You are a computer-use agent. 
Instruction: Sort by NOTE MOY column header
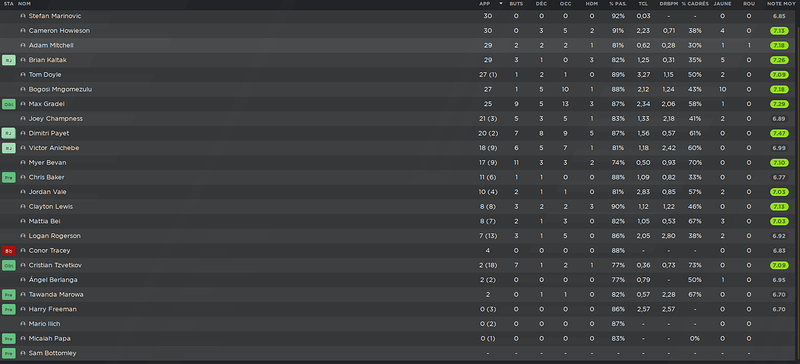point(781,4)
